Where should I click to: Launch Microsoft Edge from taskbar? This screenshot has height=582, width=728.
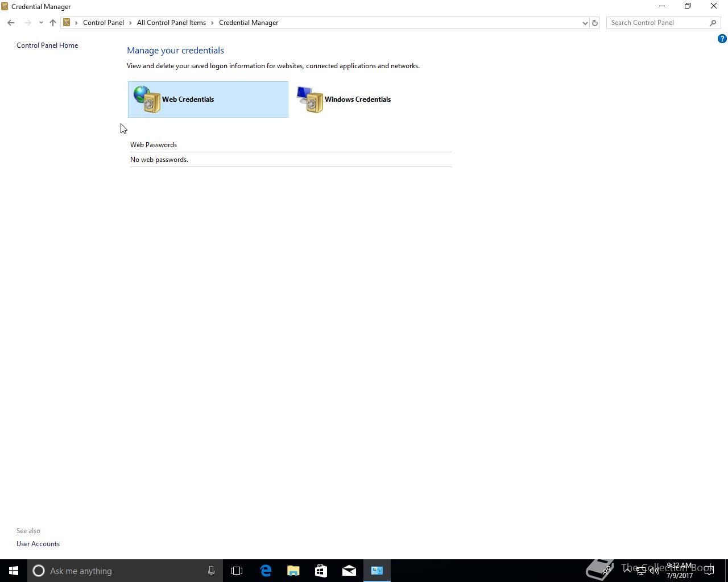265,571
